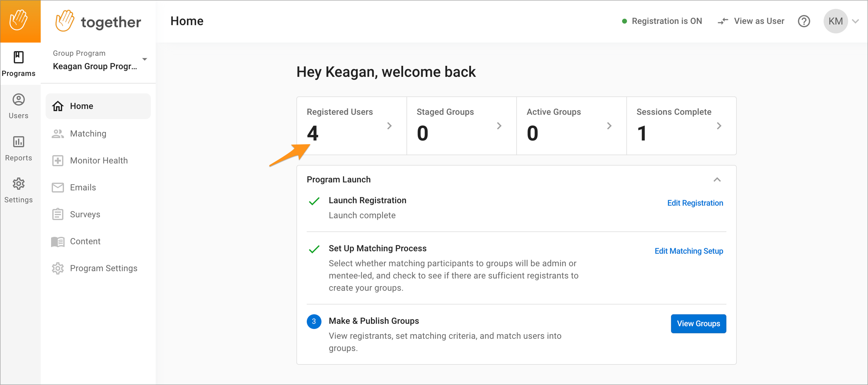Click the Hey Keagan, welcome back heading
This screenshot has height=385, width=868.
tap(386, 72)
